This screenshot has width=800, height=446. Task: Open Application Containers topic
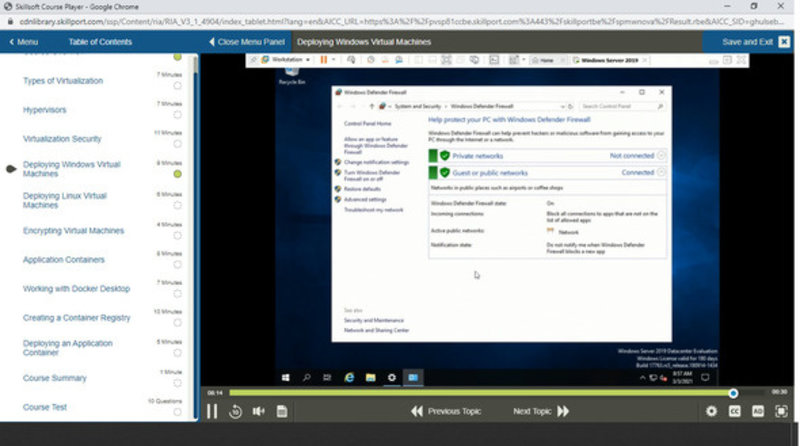tap(64, 260)
